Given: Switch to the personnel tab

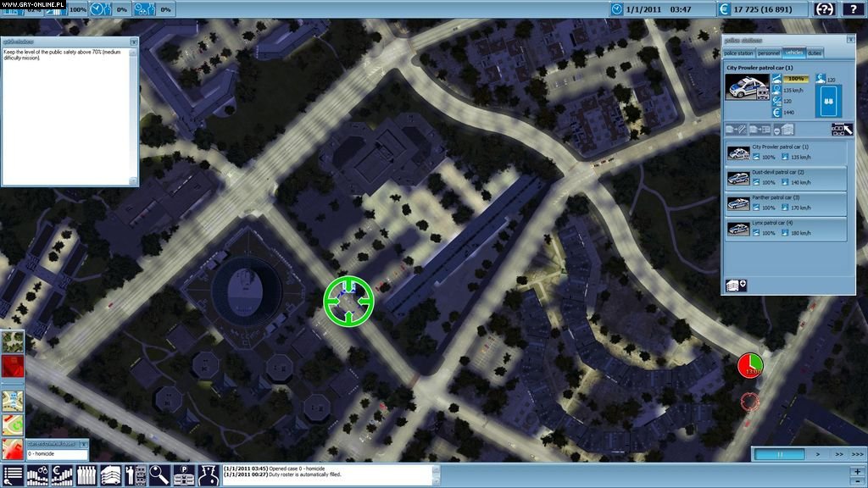Looking at the screenshot, I should coord(768,53).
